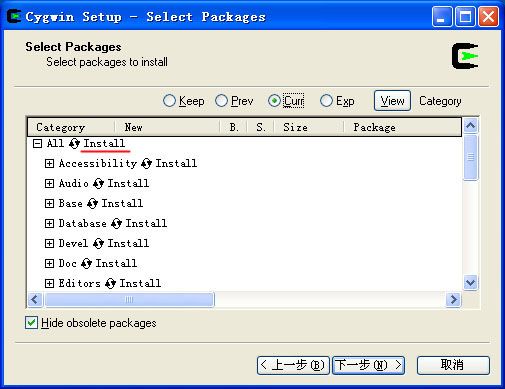Click Install text on the Devel row
Screen dimensions: 505x389
[x=128, y=243]
